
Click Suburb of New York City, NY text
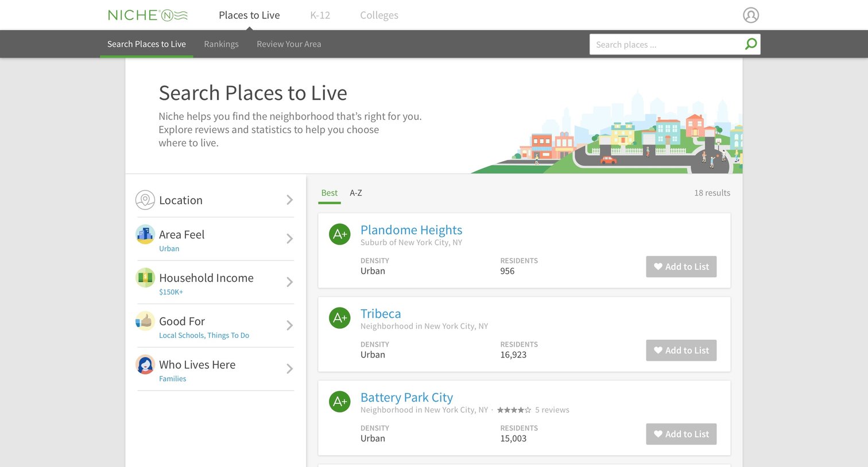click(411, 243)
